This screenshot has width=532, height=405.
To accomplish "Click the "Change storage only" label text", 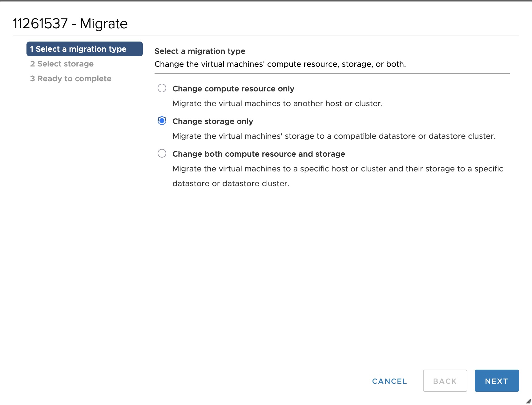I will (x=213, y=121).
